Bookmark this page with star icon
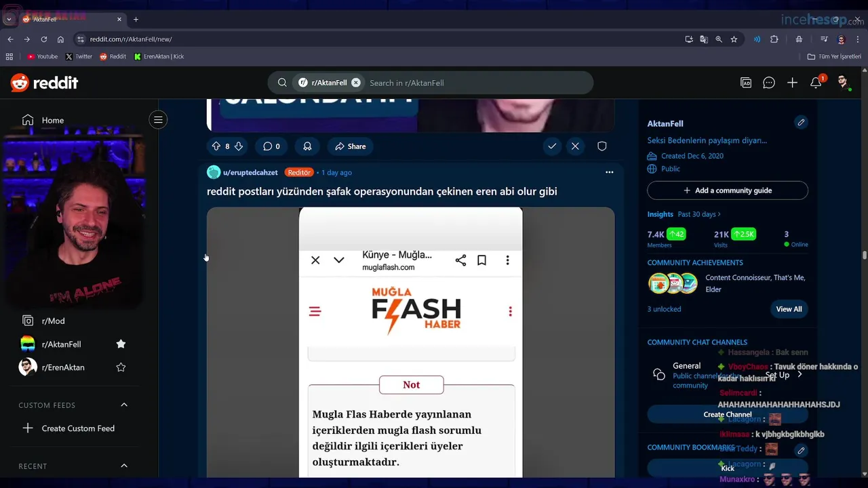868x488 pixels. coord(734,39)
